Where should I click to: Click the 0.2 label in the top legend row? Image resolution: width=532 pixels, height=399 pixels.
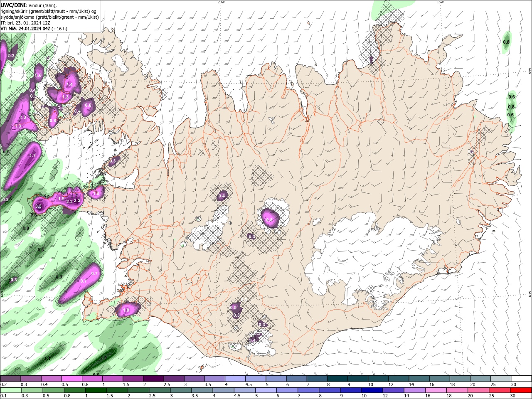pos(3,384)
